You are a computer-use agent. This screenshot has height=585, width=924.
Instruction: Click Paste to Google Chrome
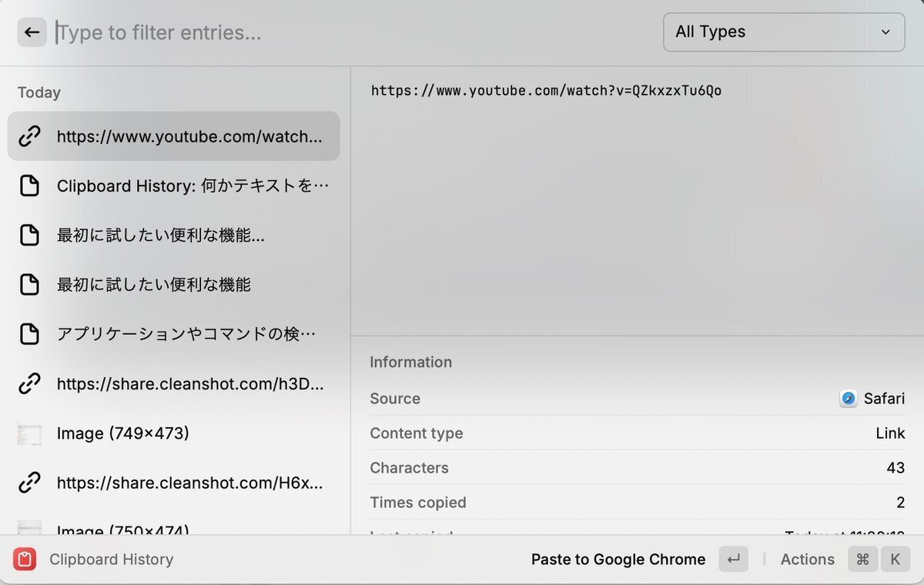tap(618, 560)
